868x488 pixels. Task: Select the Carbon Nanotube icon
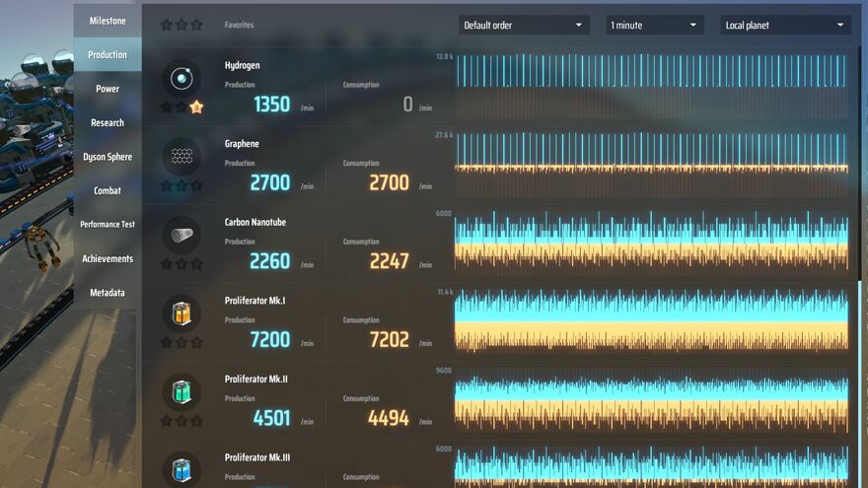click(x=181, y=235)
